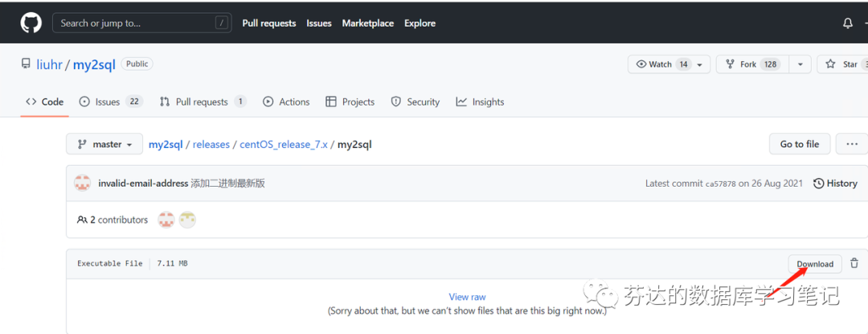
Task: Open the View raw link
Action: (x=467, y=297)
